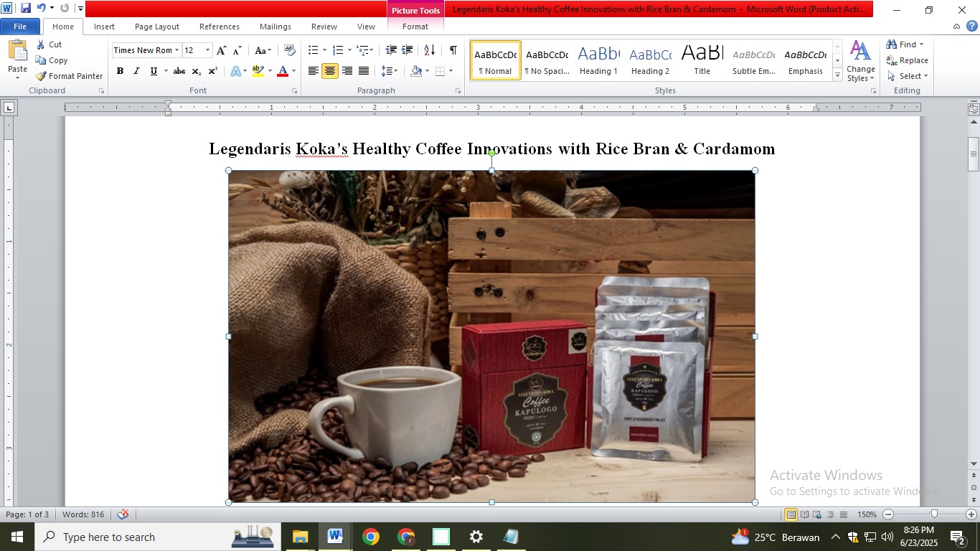Toggle Italic formatting

tap(136, 71)
